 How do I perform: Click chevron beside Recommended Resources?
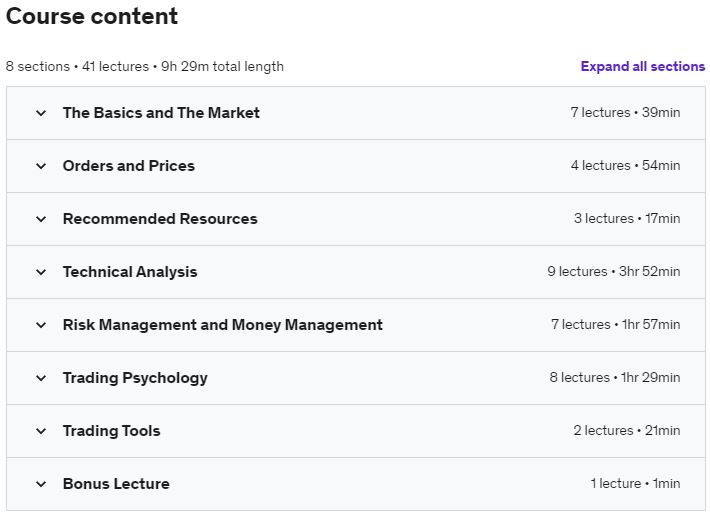coord(41,219)
